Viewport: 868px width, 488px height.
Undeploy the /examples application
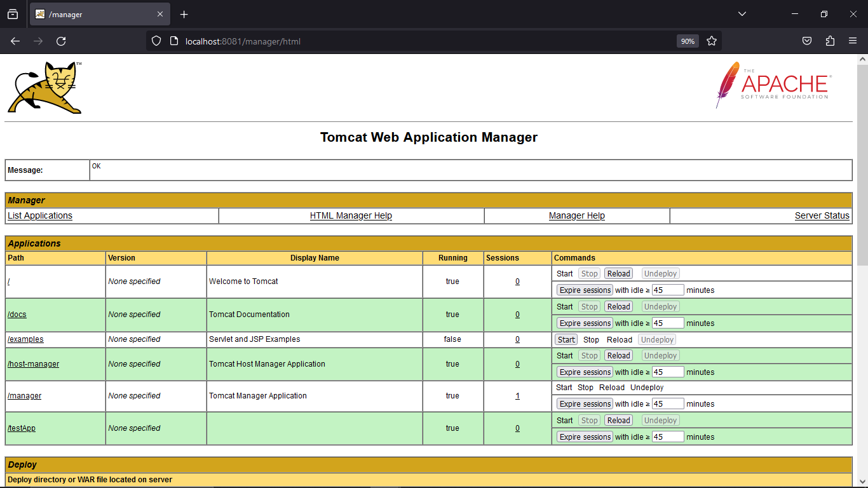[658, 340]
